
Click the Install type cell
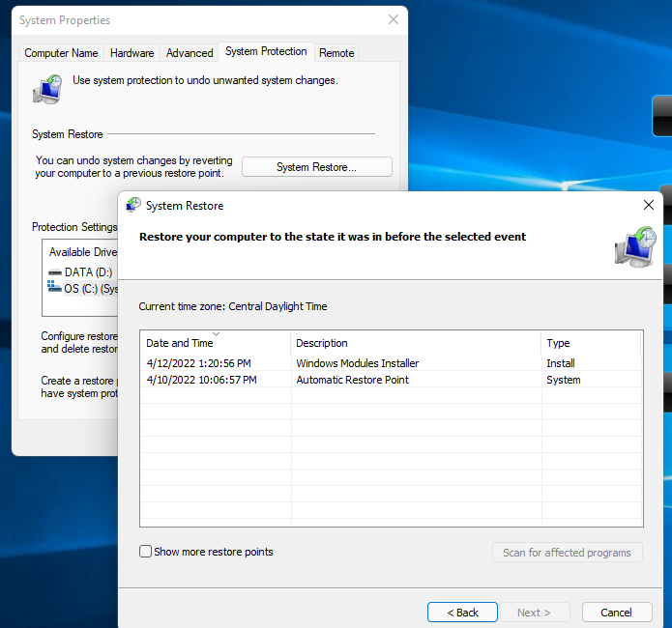pos(560,363)
